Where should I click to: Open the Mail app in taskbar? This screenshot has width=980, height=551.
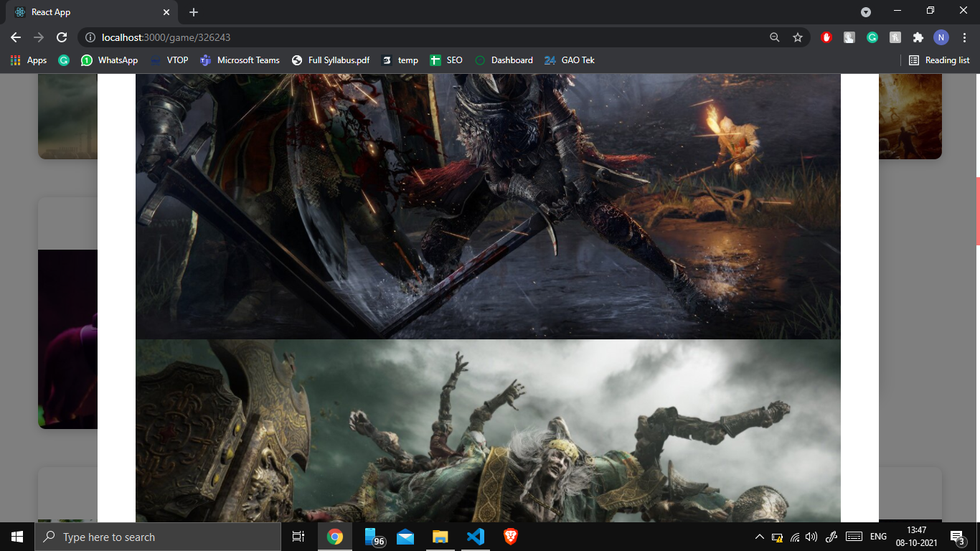click(405, 537)
